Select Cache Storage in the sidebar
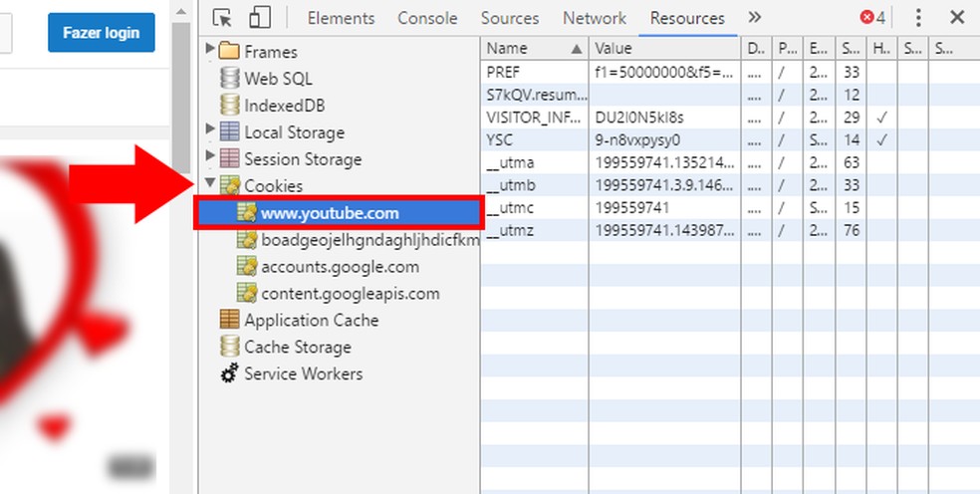Viewport: 980px width, 494px height. (x=297, y=348)
